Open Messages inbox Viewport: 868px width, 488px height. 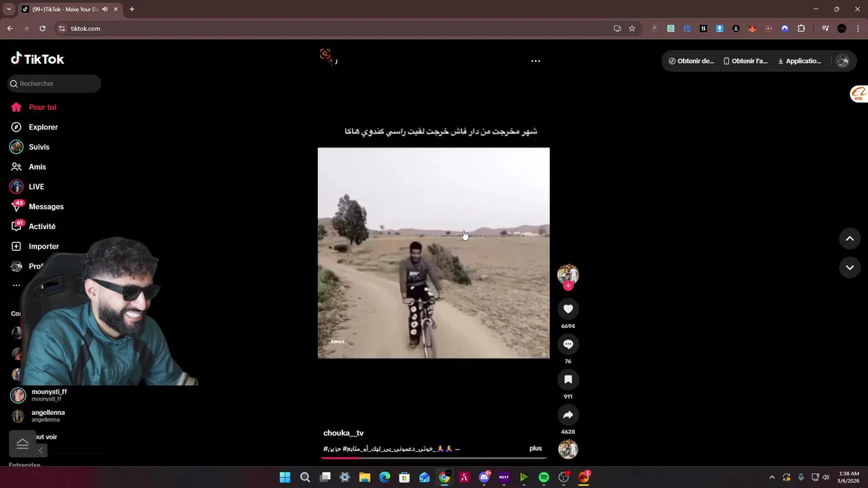[37, 207]
